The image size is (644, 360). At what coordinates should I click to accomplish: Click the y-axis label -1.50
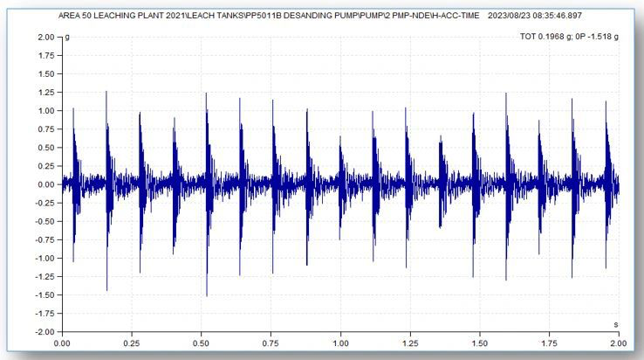(45, 295)
